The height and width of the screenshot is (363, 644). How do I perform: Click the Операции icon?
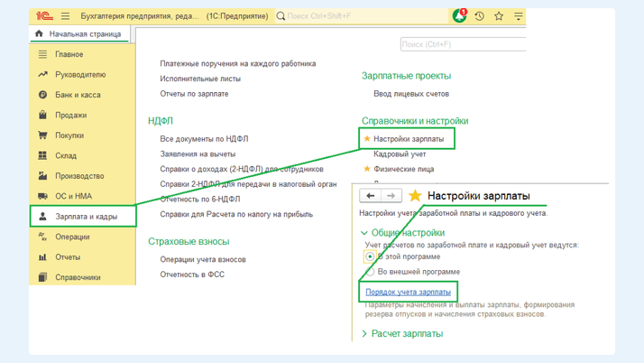click(x=42, y=237)
